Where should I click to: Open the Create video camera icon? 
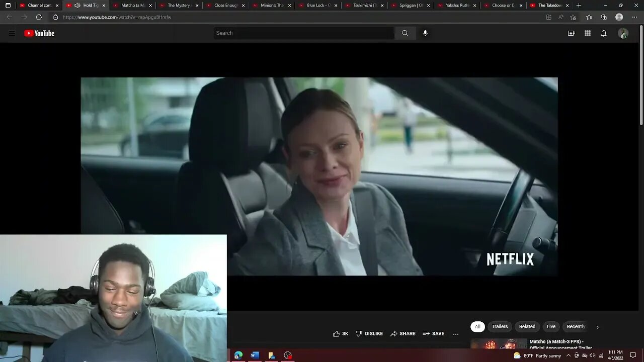(x=572, y=33)
